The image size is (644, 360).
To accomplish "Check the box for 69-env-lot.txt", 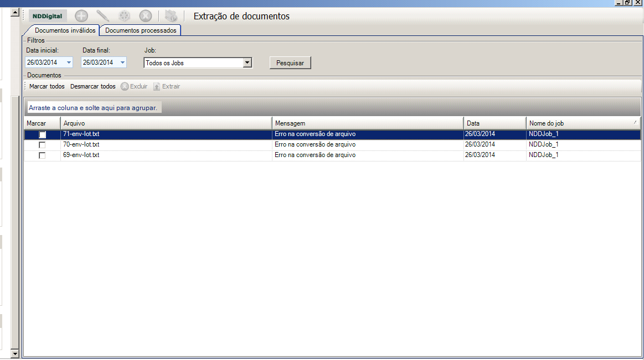I will (x=42, y=155).
